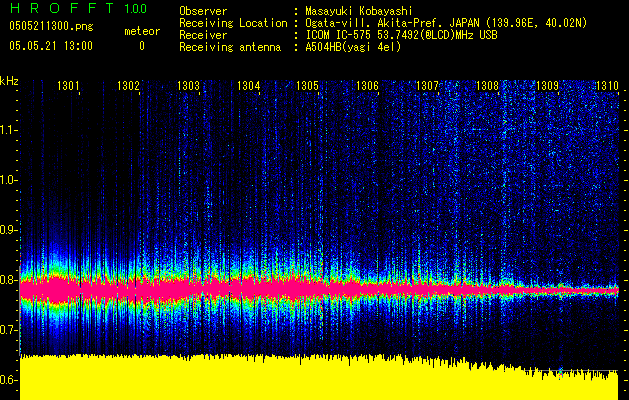Image resolution: width=629 pixels, height=400 pixels.
Task: Click the 1308 time marker
Action: (x=487, y=86)
